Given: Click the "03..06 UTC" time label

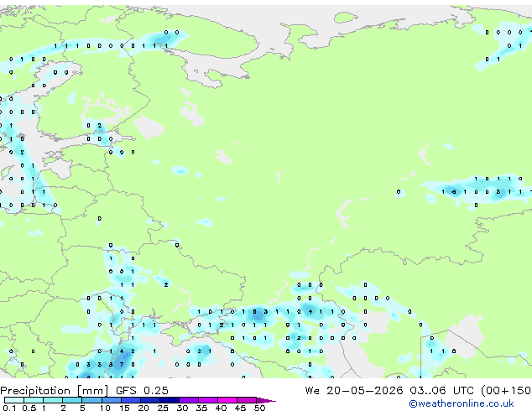Looking at the screenshot, I should (x=441, y=391).
